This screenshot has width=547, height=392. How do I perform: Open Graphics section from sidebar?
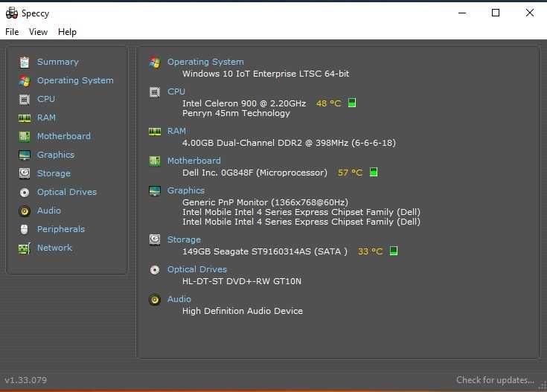(56, 155)
